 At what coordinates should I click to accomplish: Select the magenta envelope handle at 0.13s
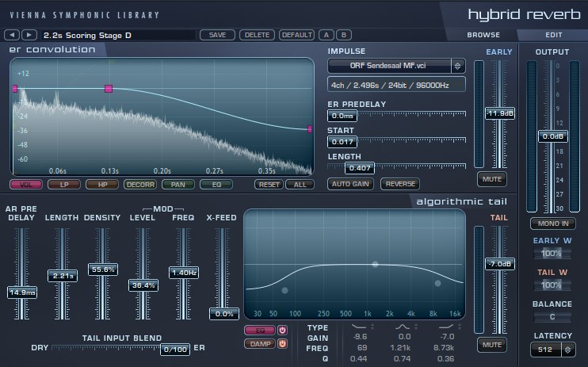click(x=109, y=89)
